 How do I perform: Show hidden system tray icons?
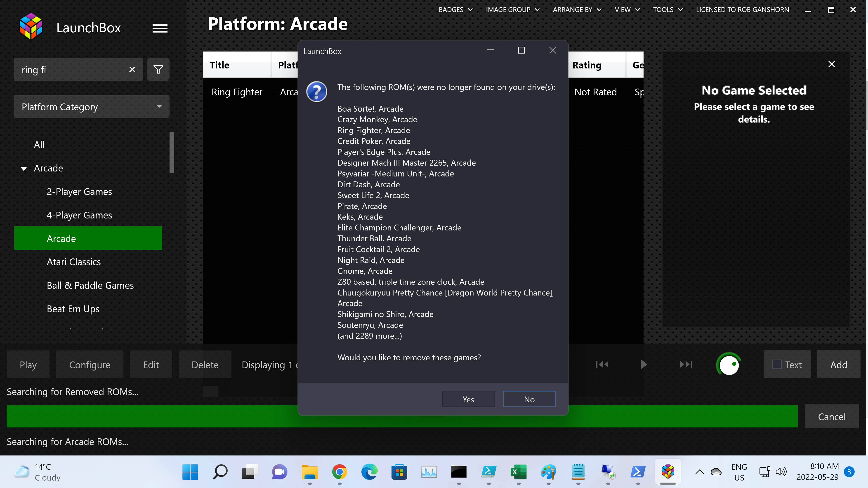click(x=700, y=472)
